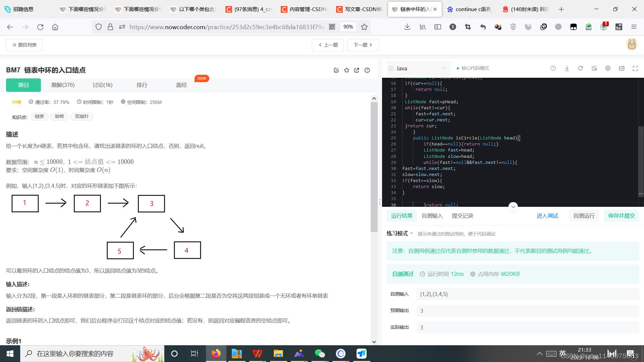Go to next problem with 下一题
This screenshot has width=644, height=362.
363,45
